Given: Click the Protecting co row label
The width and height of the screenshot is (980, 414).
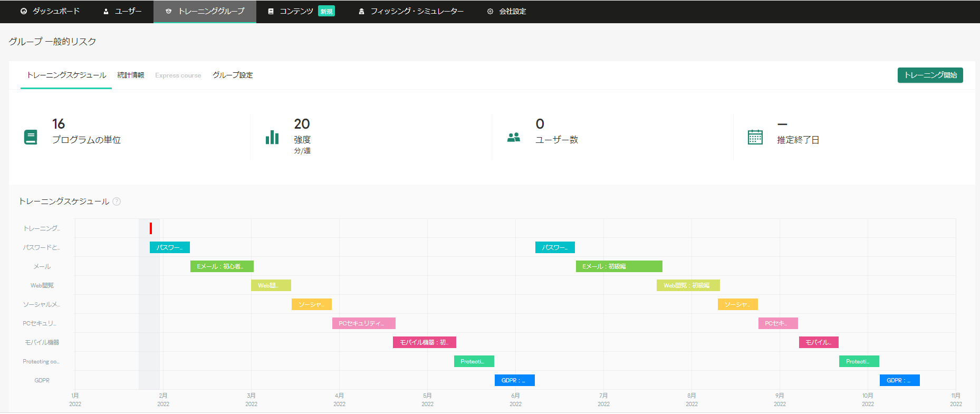Looking at the screenshot, I should point(41,361).
